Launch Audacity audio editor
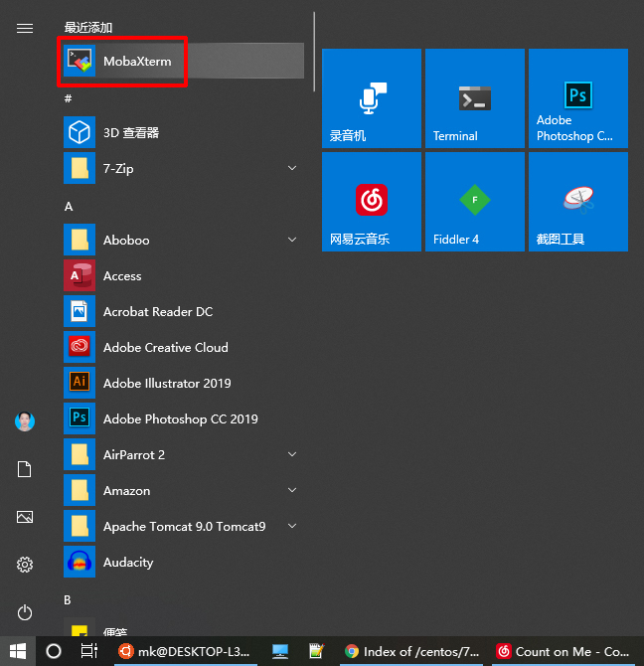Screen dimensions: 644x666 [x=127, y=563]
